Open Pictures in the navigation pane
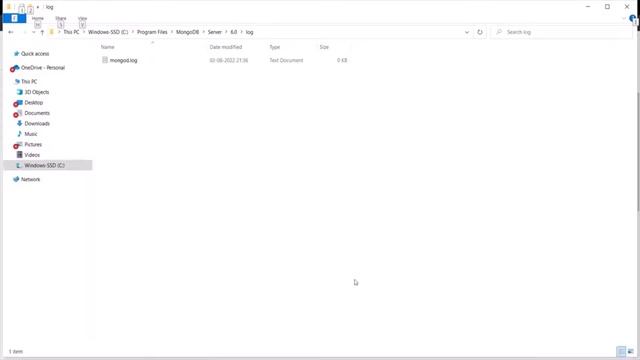Viewport: 640px width, 360px height. point(33,144)
